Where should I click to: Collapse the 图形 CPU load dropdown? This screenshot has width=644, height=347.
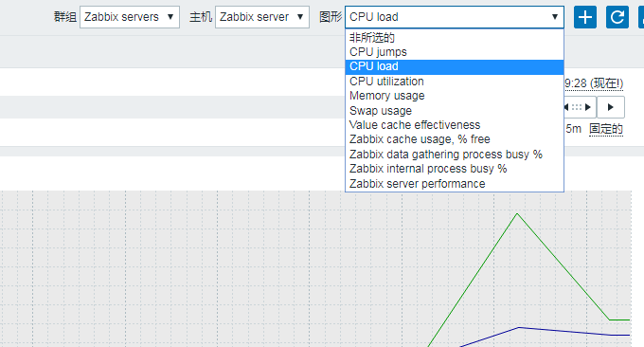pyautogui.click(x=455, y=17)
